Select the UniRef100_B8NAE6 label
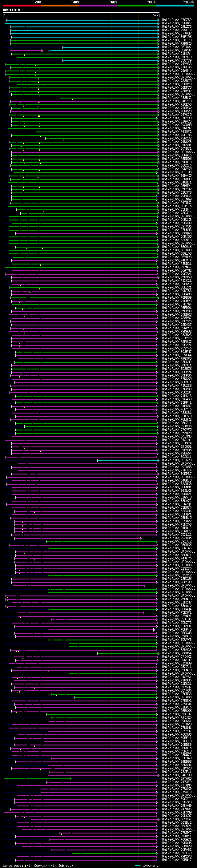This screenshot has width=197, height=868. [x=177, y=155]
